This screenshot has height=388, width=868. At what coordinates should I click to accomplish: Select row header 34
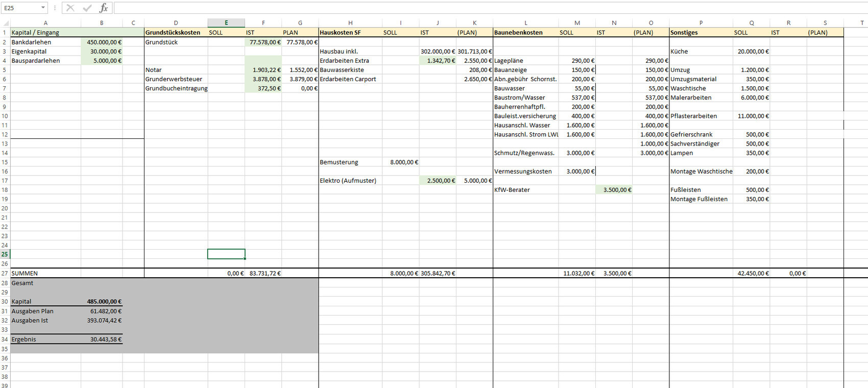tap(5, 339)
